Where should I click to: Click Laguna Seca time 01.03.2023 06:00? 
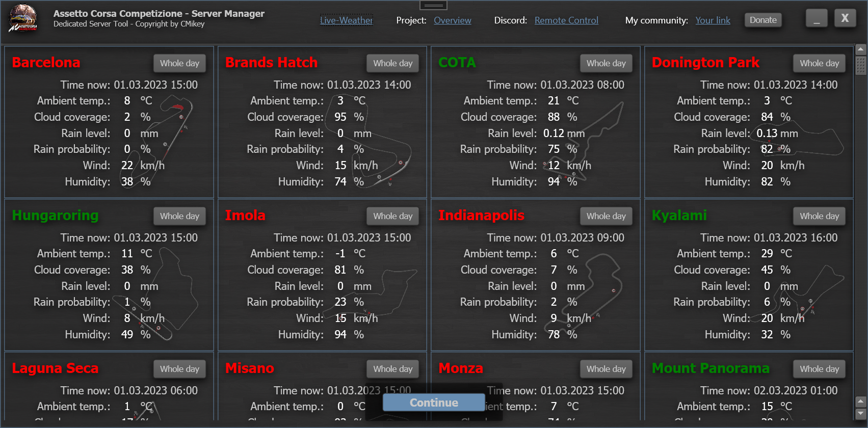(x=155, y=390)
